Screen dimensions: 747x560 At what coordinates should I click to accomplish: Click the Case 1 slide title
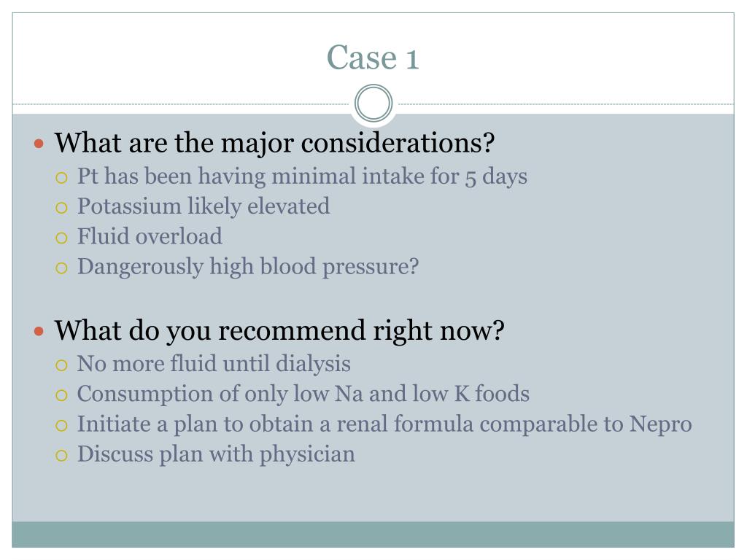click(x=373, y=58)
